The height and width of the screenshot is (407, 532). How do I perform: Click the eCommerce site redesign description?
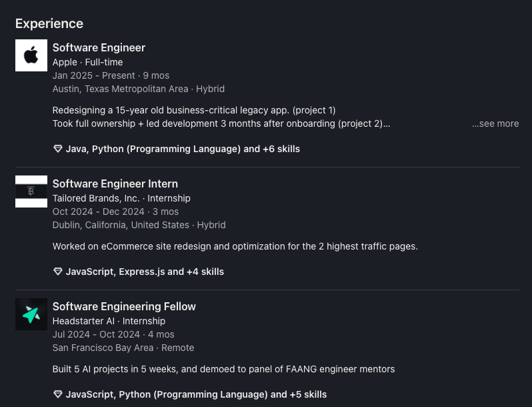[x=235, y=246]
